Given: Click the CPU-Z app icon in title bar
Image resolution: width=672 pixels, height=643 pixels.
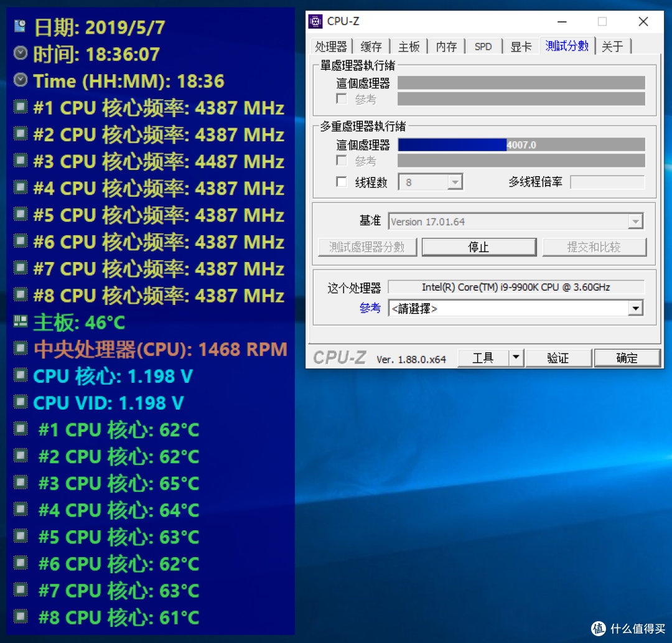Looking at the screenshot, I should [x=315, y=21].
